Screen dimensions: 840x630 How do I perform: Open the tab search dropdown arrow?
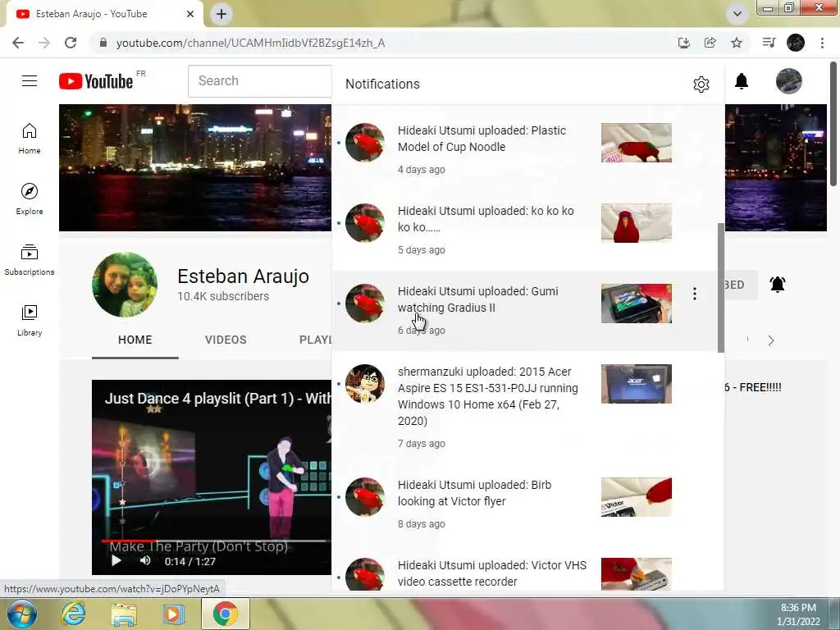(x=737, y=14)
